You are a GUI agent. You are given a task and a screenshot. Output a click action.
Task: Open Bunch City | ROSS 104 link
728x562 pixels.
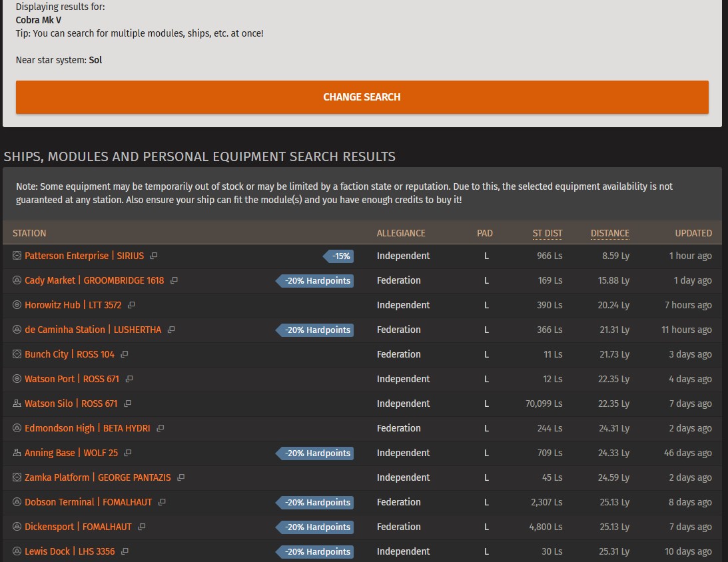tap(69, 354)
